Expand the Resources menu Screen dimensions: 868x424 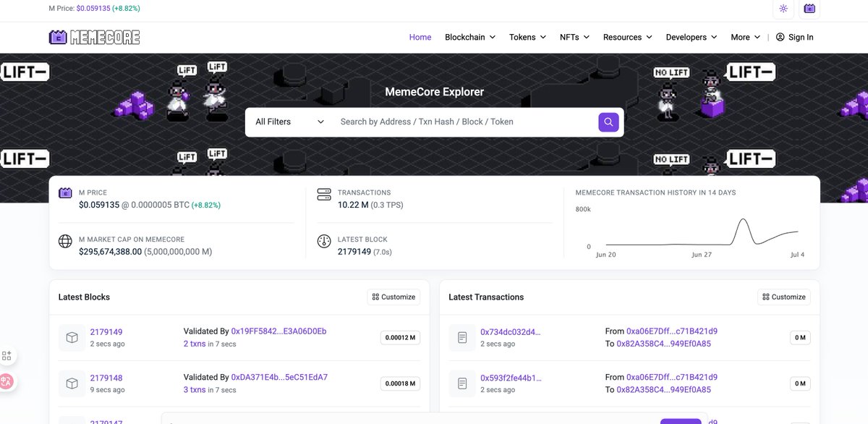point(628,37)
